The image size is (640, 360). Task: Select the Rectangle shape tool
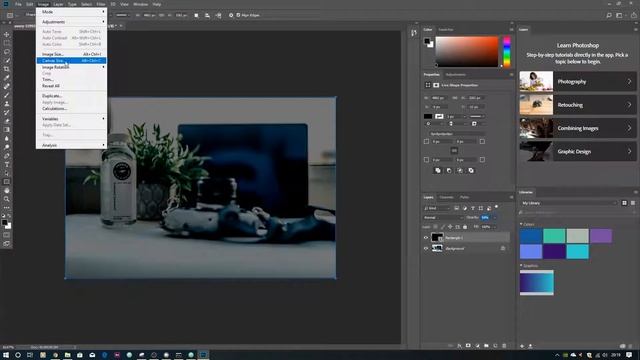point(7,182)
